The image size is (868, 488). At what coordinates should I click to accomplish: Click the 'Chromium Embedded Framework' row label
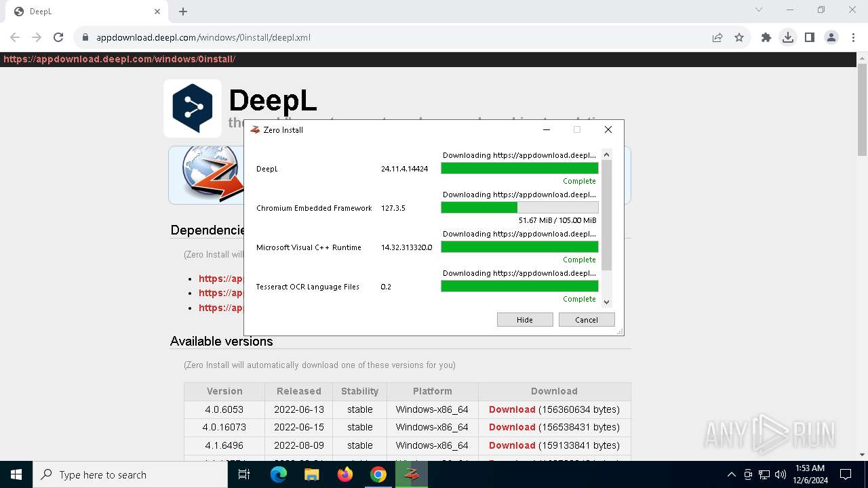coord(314,208)
